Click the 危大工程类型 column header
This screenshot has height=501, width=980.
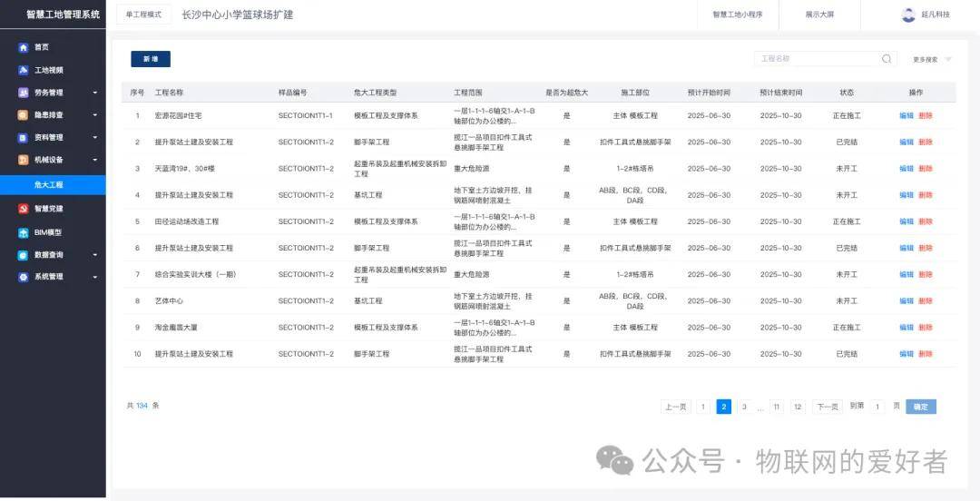pos(375,93)
